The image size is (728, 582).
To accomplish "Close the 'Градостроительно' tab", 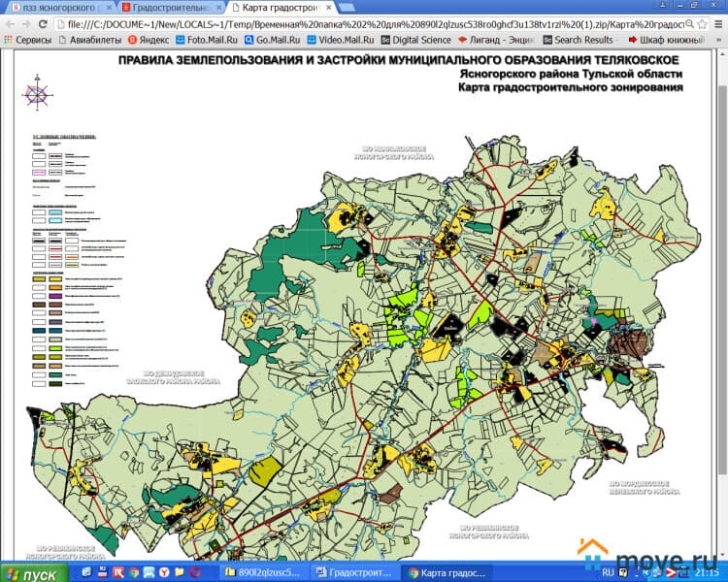I will (x=218, y=8).
